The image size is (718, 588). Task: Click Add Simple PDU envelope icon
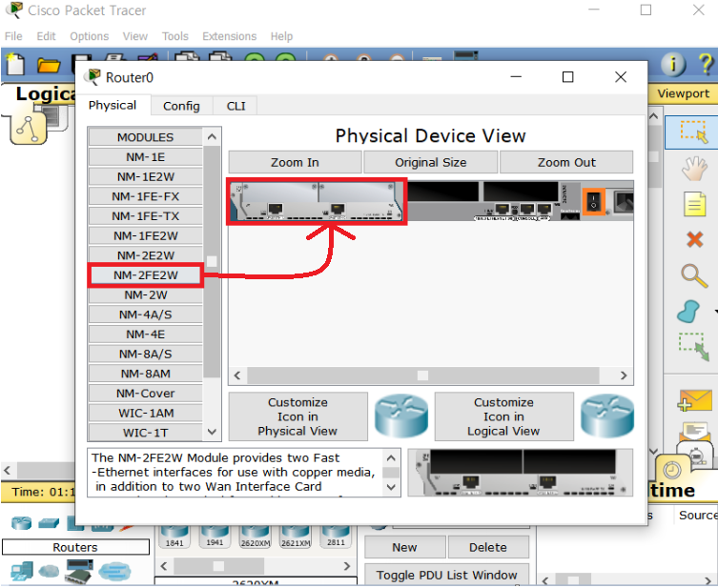tap(695, 400)
